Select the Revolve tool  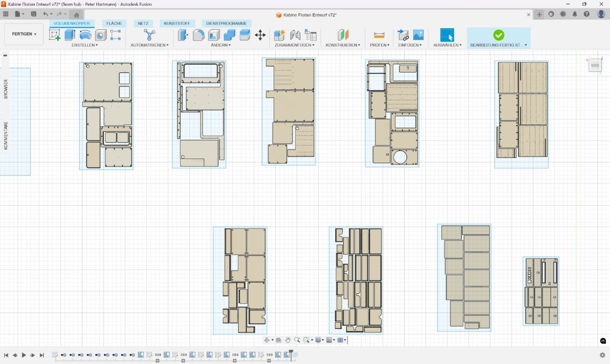(x=85, y=35)
